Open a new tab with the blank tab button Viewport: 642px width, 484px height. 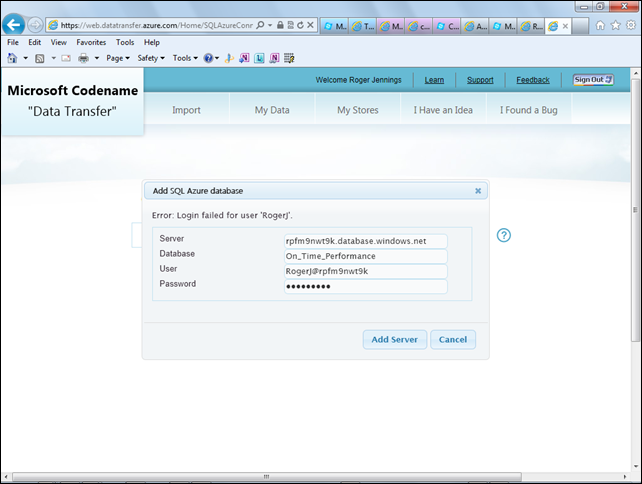(580, 26)
